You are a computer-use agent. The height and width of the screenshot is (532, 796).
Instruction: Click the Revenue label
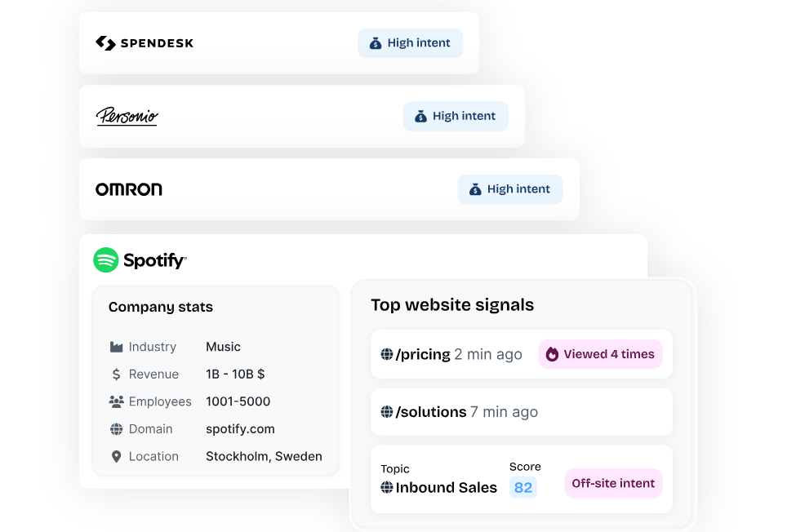pyautogui.click(x=153, y=375)
